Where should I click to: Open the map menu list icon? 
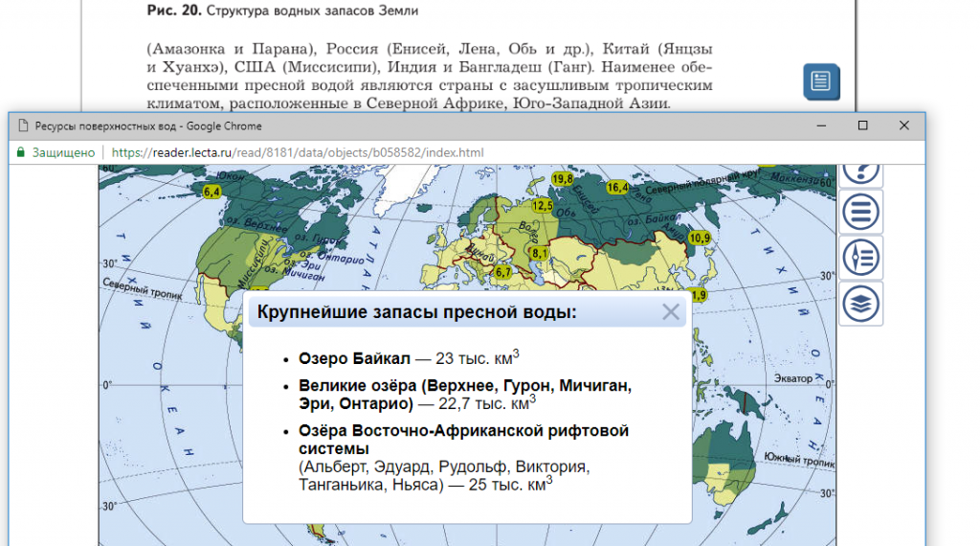click(x=860, y=212)
